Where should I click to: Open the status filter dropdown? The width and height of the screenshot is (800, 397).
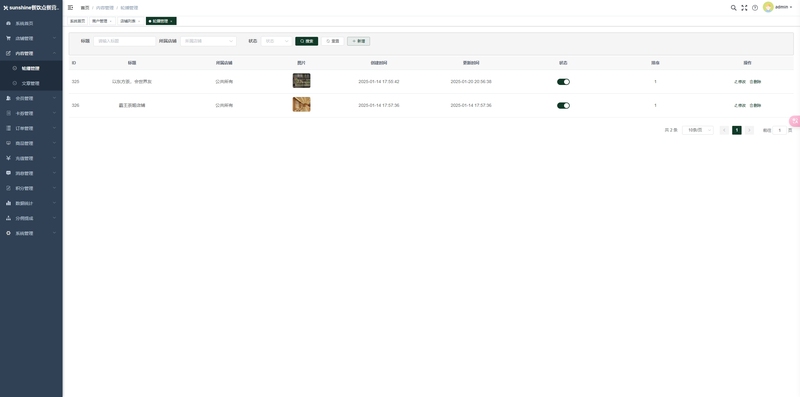coord(277,41)
